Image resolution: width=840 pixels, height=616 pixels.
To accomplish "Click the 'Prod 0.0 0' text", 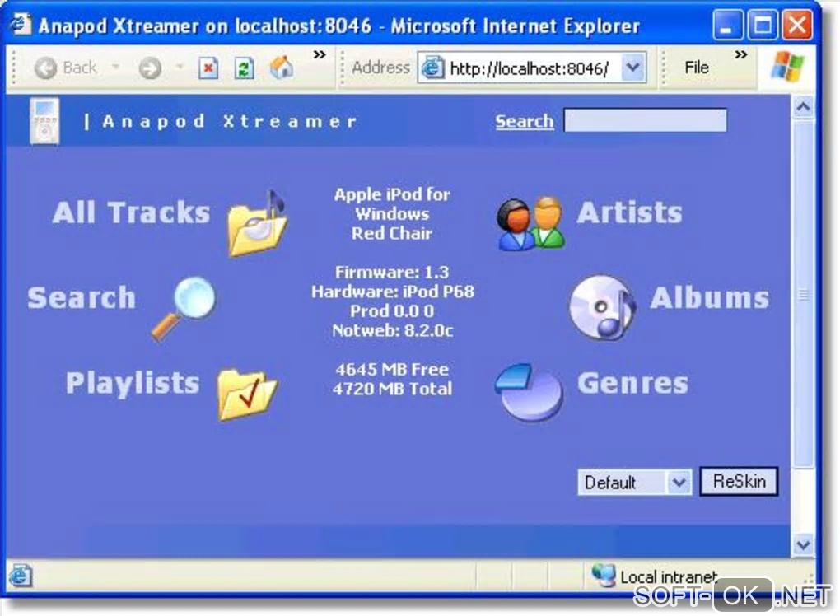I will (392, 310).
